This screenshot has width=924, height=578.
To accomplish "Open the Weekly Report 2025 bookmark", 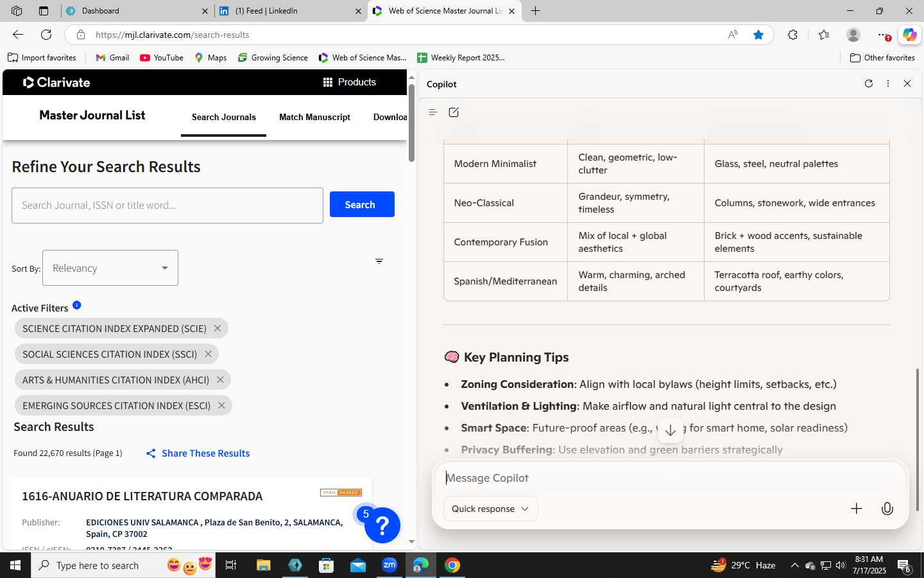I will coord(461,58).
